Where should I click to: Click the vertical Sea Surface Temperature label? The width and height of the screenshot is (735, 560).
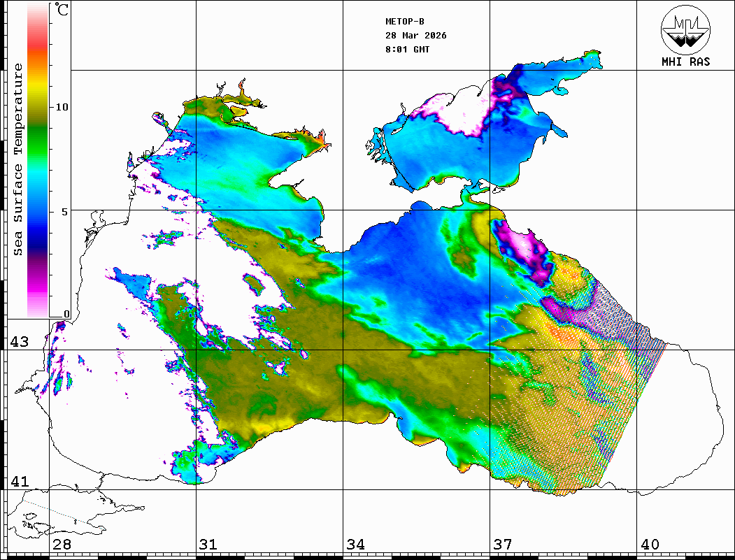(19, 159)
